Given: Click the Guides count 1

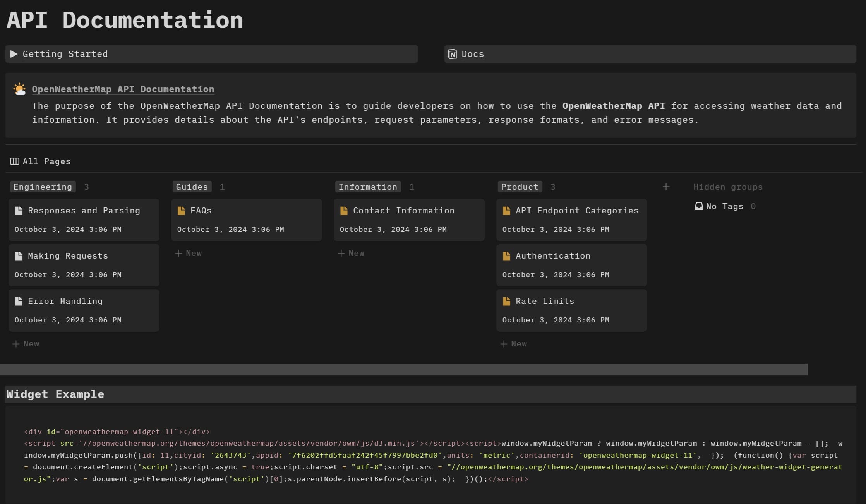Looking at the screenshot, I should [x=222, y=187].
